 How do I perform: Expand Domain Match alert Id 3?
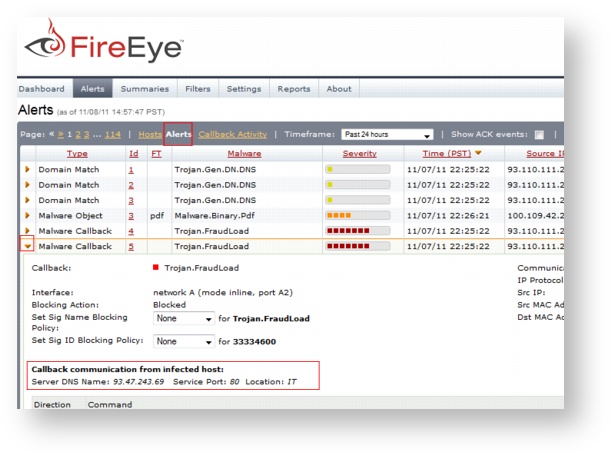pyautogui.click(x=27, y=200)
